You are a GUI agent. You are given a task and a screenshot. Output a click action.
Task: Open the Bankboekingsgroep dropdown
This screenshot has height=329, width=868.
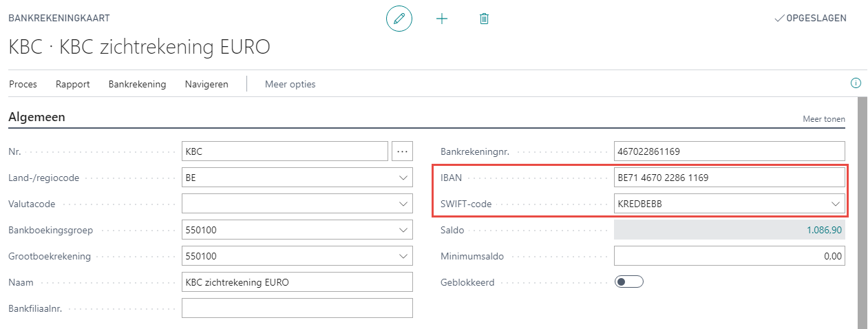[403, 230]
